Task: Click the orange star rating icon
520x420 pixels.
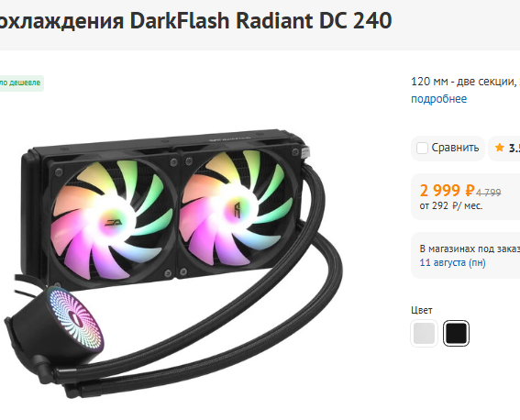Action: pos(500,148)
